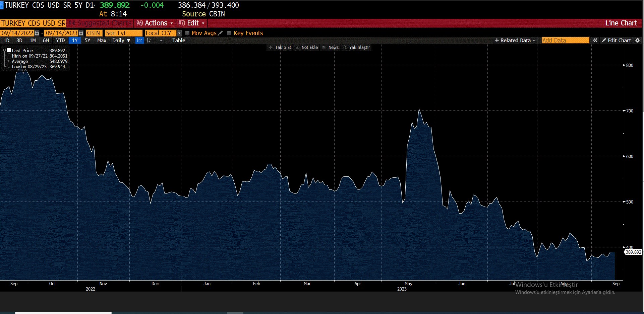Click the Mov Avgs pencil edit icon
This screenshot has width=644, height=314.
coord(220,33)
